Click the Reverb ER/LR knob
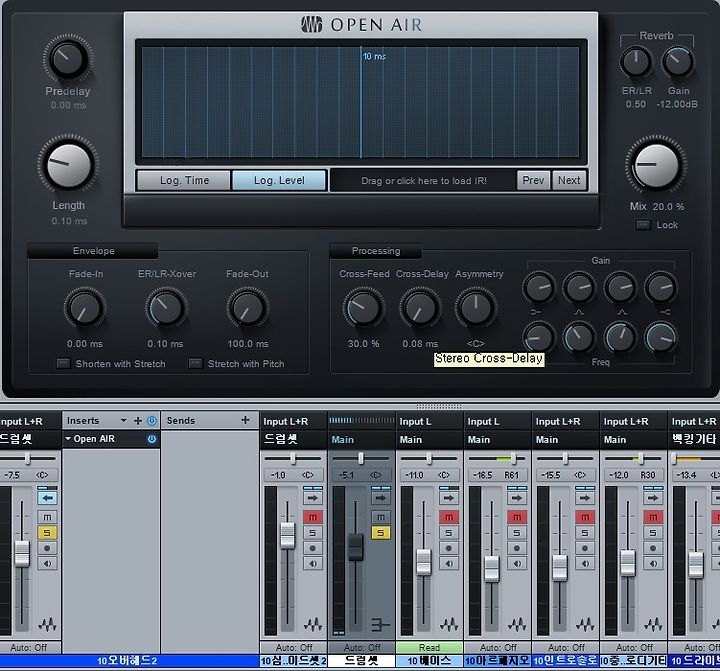Viewport: 720px width, 671px height. (636, 62)
